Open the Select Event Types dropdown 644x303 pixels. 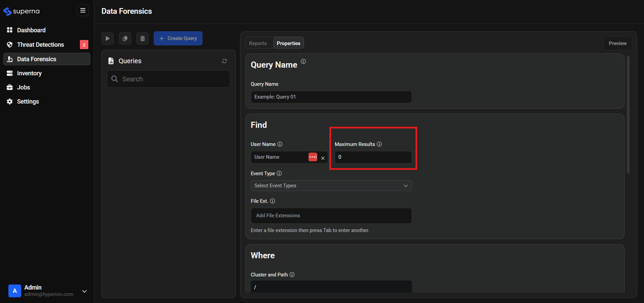331,186
